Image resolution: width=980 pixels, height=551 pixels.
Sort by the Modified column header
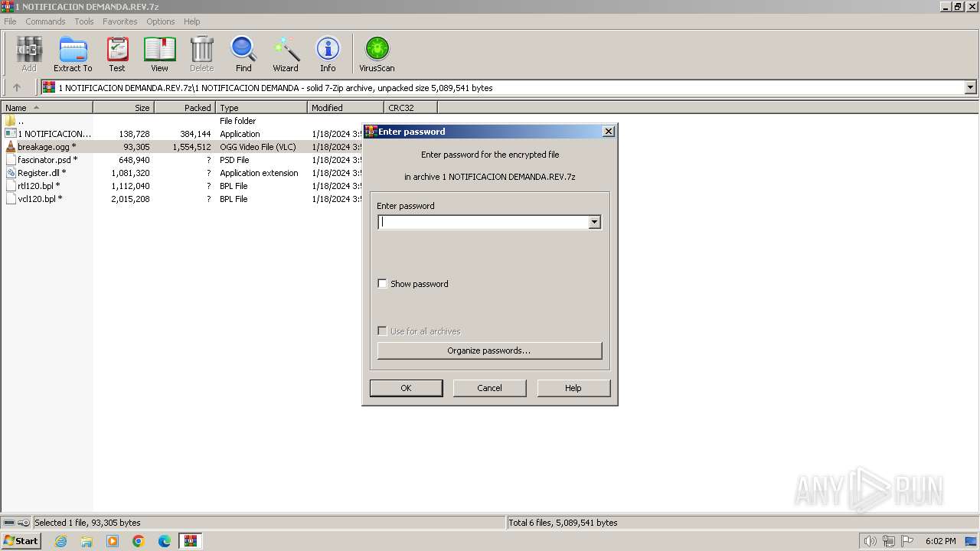point(346,108)
